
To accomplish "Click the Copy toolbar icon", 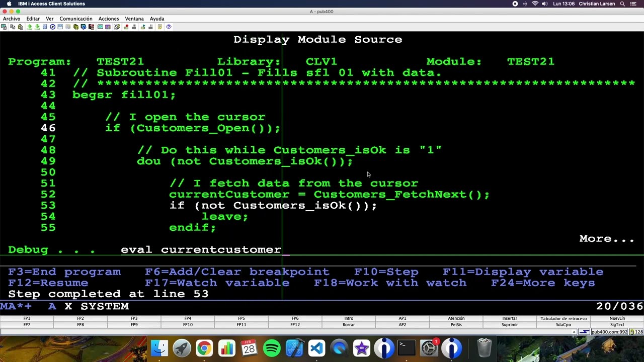I will 13,27.
